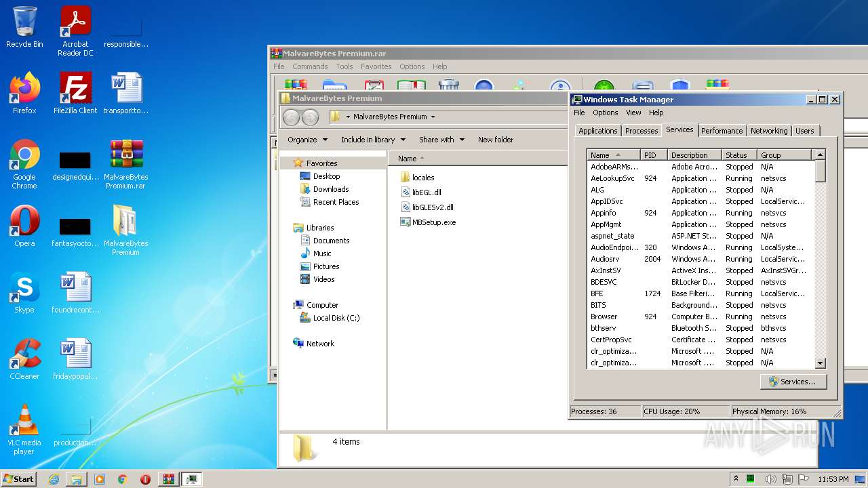The height and width of the screenshot is (488, 868).
Task: Select libGLESv2.dll file in Explorer
Action: click(x=427, y=207)
